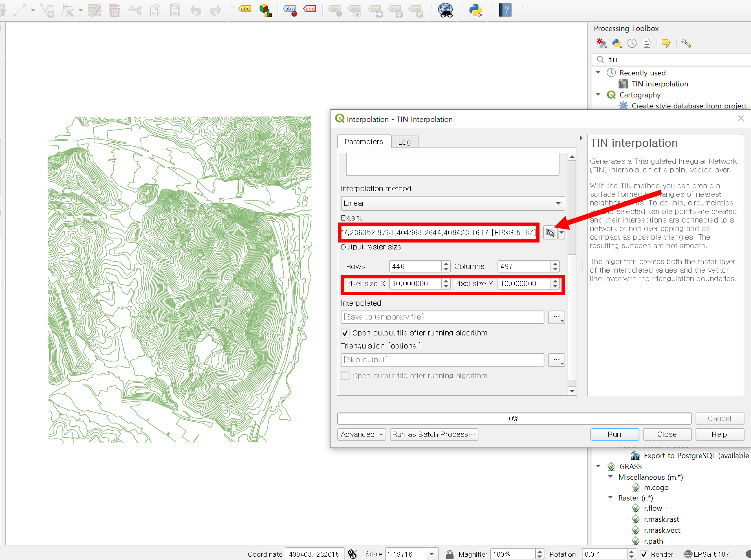751x560 pixels.
Task: Click the Add Line Feature icon
Action: coord(20,10)
